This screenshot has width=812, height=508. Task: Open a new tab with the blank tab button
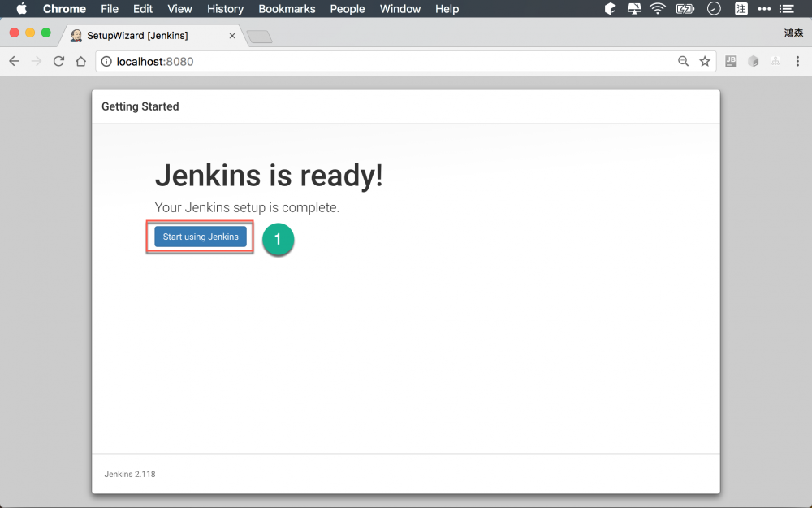point(260,37)
